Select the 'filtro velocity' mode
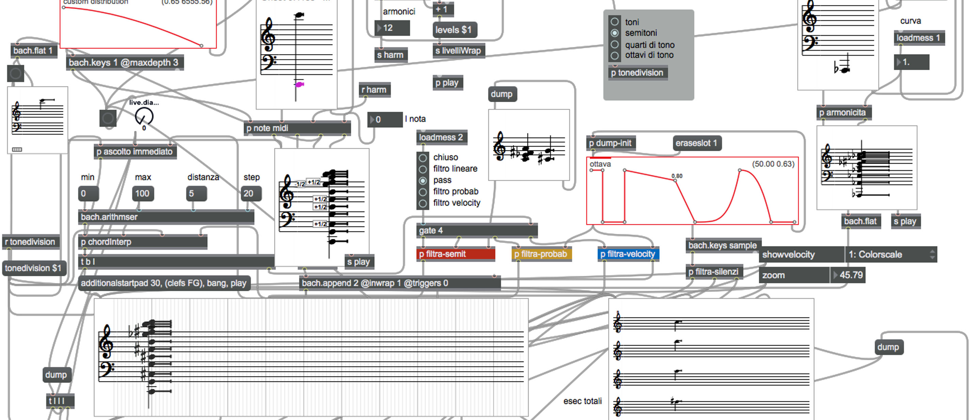 (x=423, y=203)
